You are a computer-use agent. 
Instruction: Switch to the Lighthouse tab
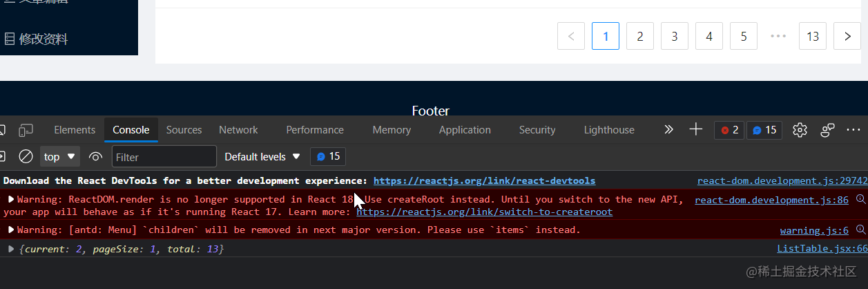609,130
